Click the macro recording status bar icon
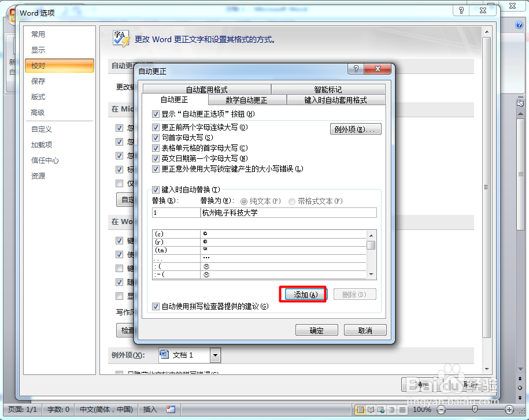Image resolution: width=529 pixels, height=420 pixels. pyautogui.click(x=171, y=409)
